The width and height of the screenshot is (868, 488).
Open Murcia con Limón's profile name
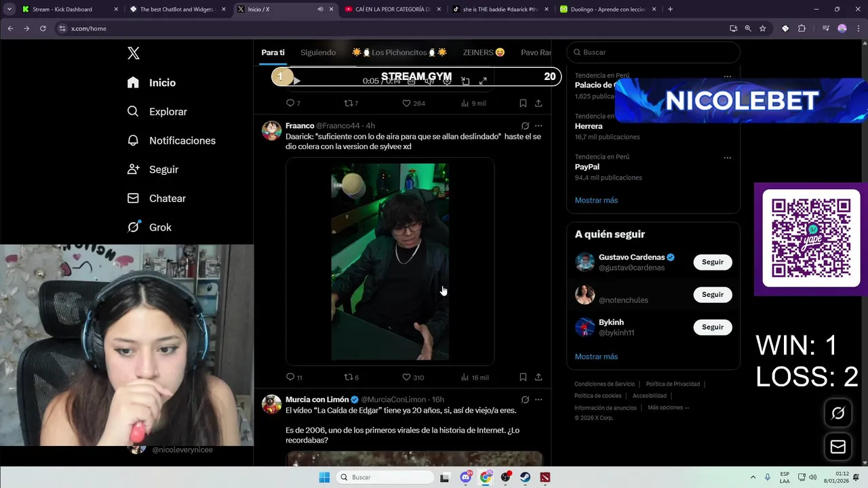(317, 399)
